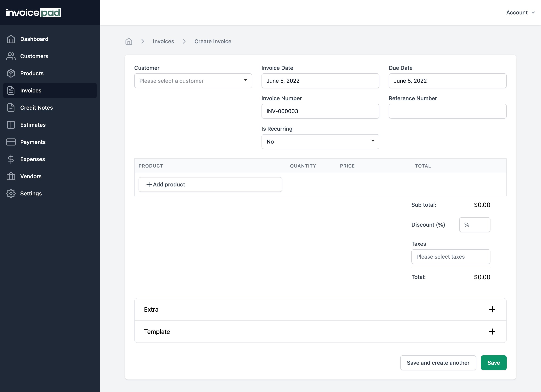Expand the Template section
This screenshot has width=541, height=392.
click(492, 332)
